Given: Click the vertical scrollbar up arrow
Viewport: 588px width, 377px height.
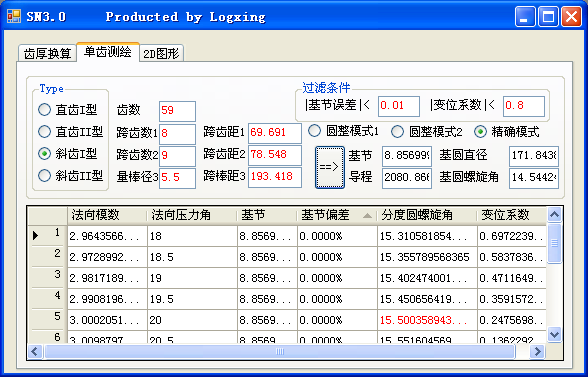Looking at the screenshot, I should [554, 215].
